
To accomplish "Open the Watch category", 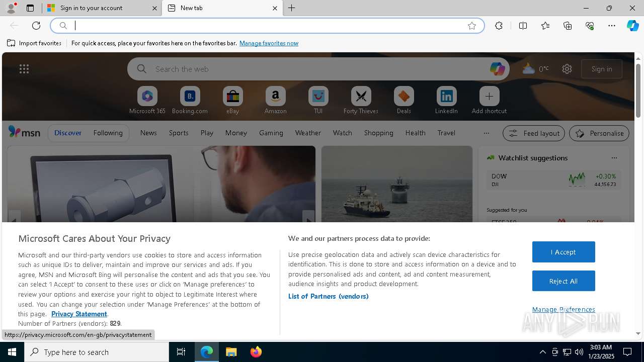I will pyautogui.click(x=342, y=133).
